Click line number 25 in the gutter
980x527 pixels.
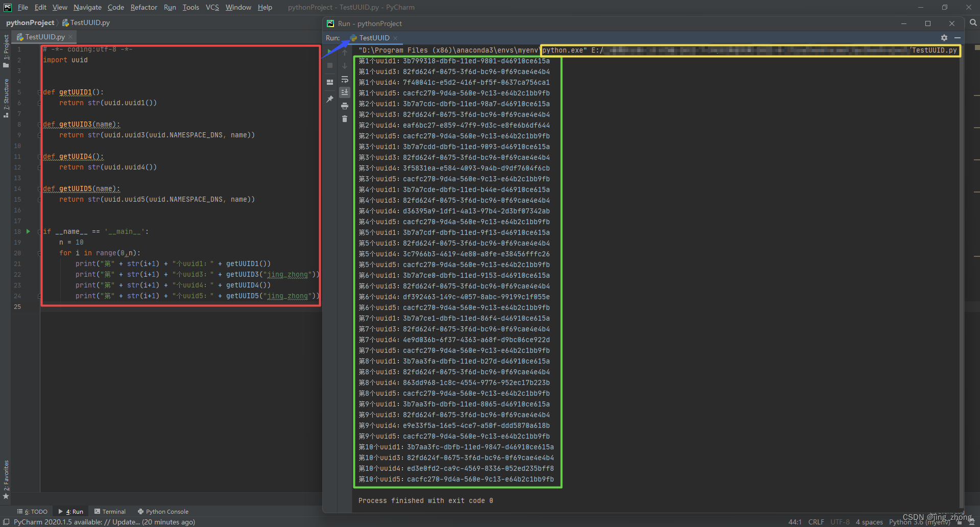click(17, 306)
